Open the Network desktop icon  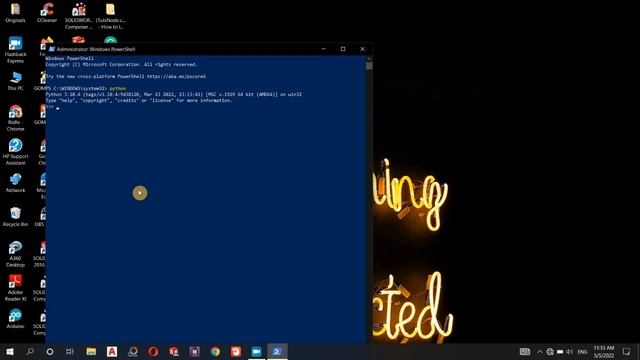[x=15, y=182]
